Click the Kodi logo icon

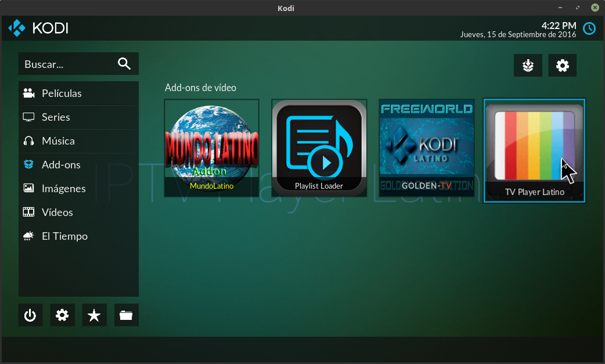point(17,28)
